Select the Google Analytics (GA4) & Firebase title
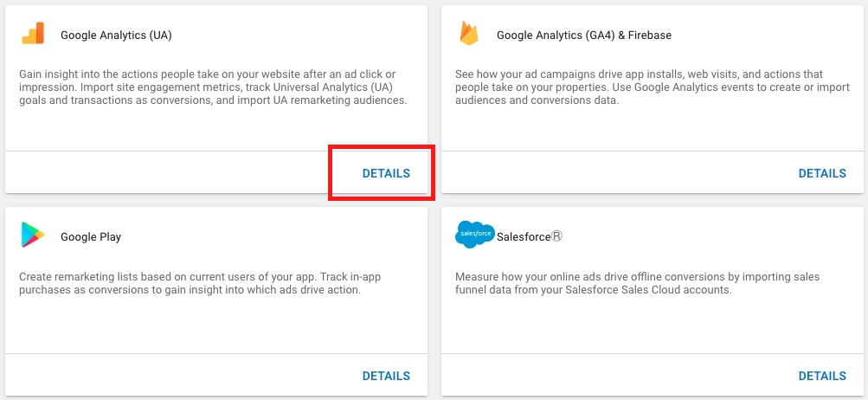The width and height of the screenshot is (868, 400). point(584,35)
